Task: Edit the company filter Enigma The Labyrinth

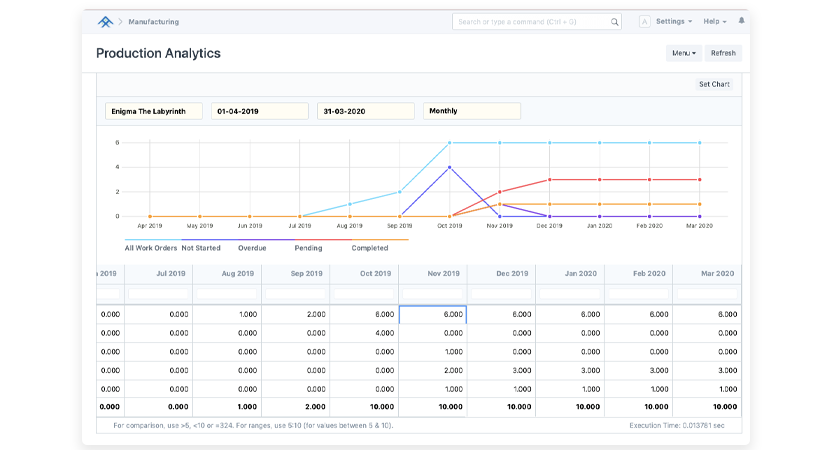Action: [154, 111]
